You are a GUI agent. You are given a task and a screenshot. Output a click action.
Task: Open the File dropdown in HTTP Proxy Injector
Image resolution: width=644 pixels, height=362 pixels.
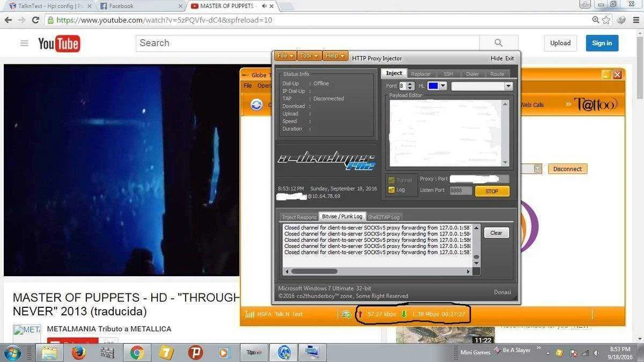(x=285, y=56)
